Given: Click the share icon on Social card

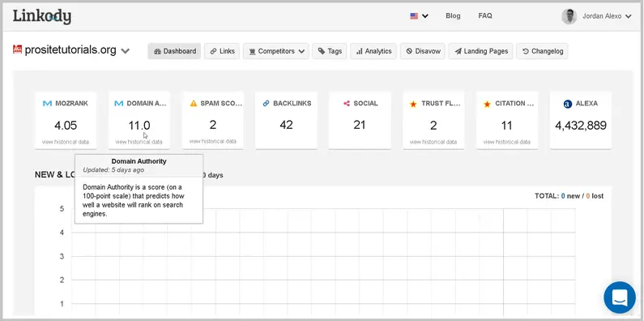Looking at the screenshot, I should (347, 104).
